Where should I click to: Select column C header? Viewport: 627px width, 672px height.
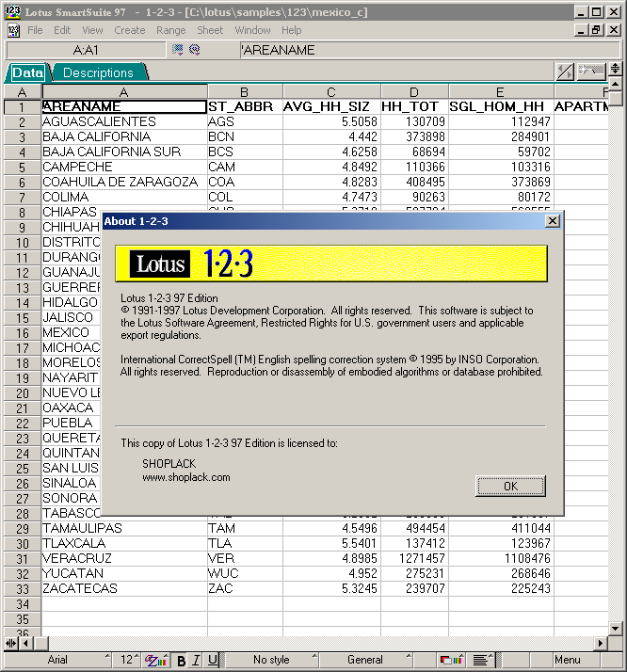[x=331, y=91]
